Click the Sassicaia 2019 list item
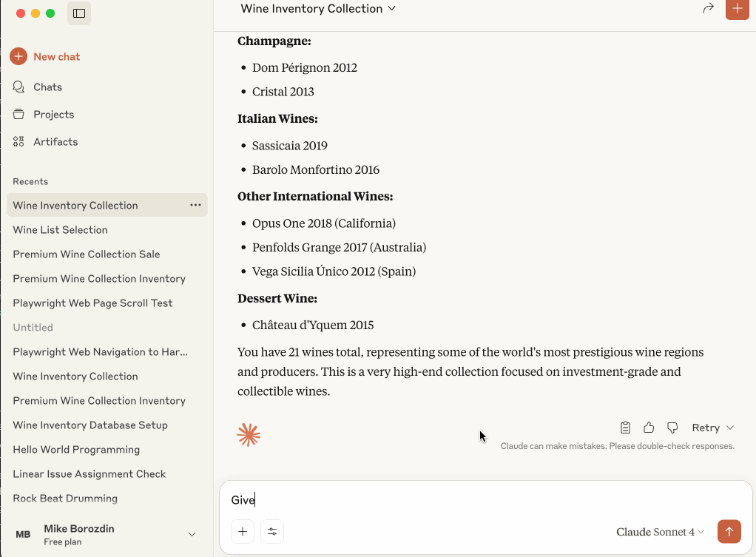 point(290,146)
